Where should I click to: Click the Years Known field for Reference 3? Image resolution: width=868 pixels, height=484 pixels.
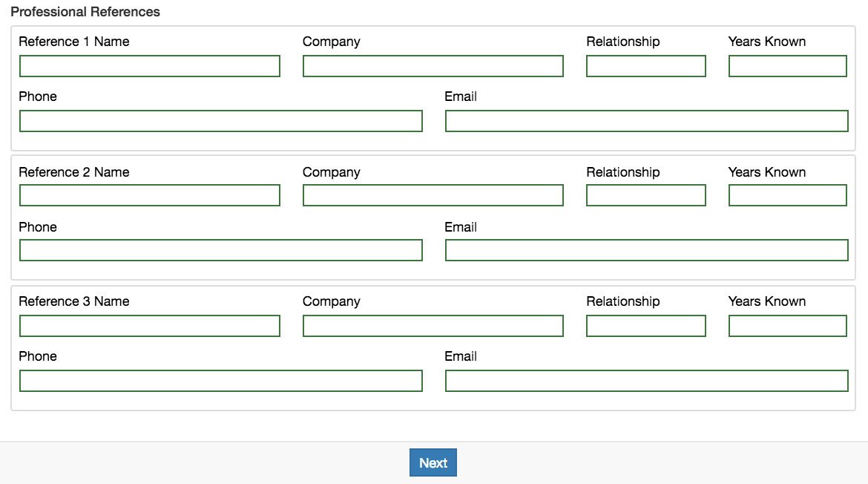pos(787,326)
